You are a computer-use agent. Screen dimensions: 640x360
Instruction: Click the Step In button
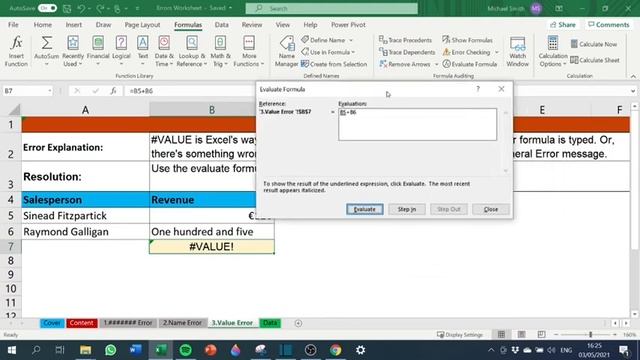coord(407,209)
